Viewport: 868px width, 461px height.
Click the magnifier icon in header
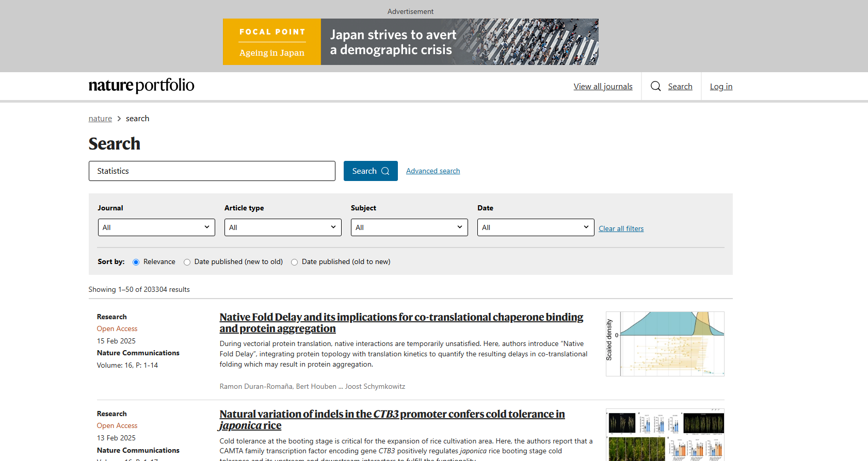[655, 86]
